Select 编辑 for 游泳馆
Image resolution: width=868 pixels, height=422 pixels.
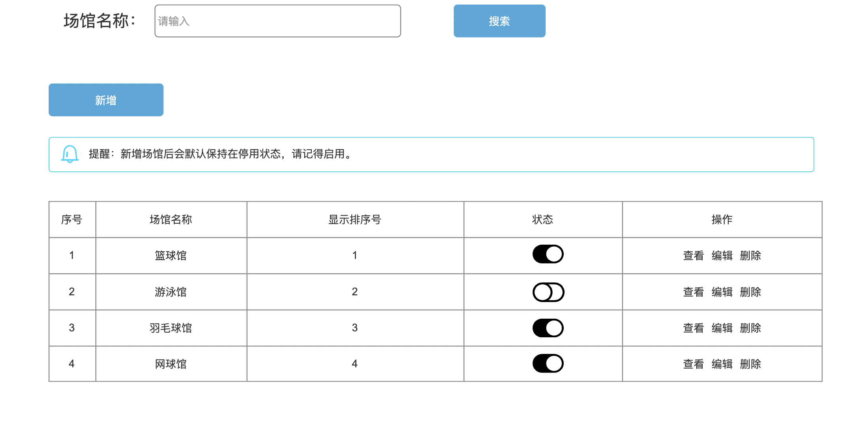[x=722, y=292]
